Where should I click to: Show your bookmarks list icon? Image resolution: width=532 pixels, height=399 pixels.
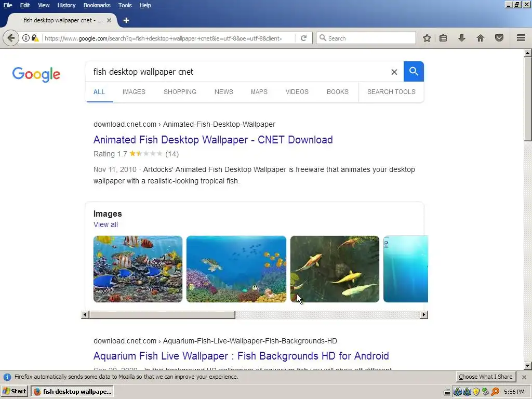[443, 38]
